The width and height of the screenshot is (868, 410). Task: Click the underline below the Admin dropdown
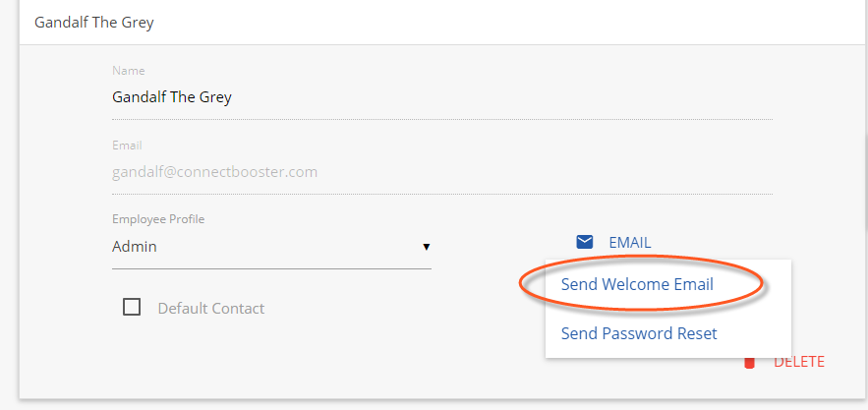[271, 269]
